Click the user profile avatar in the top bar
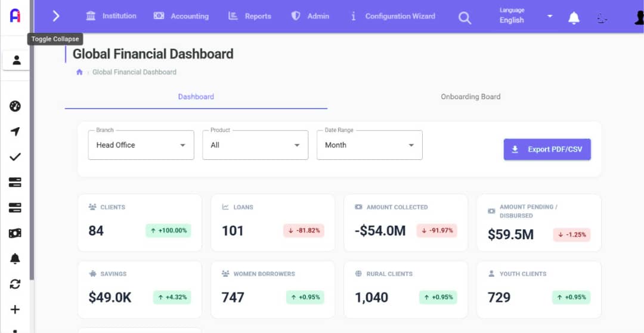Image resolution: width=644 pixels, height=333 pixels. [639, 18]
